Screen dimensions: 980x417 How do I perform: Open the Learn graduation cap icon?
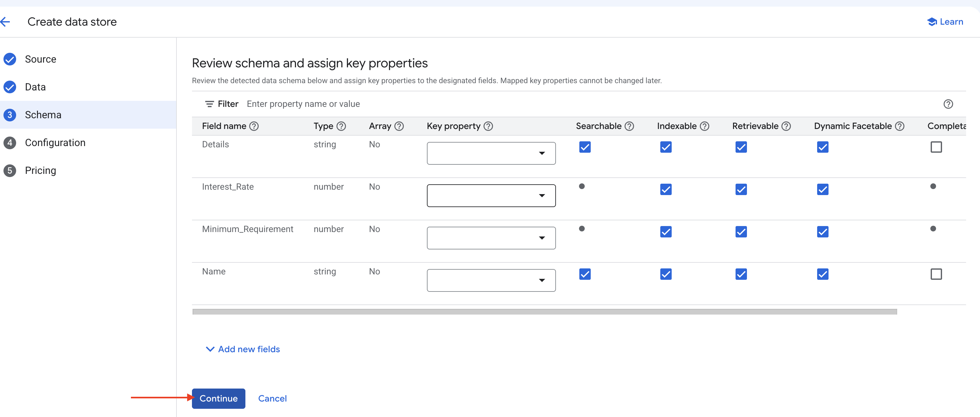932,22
